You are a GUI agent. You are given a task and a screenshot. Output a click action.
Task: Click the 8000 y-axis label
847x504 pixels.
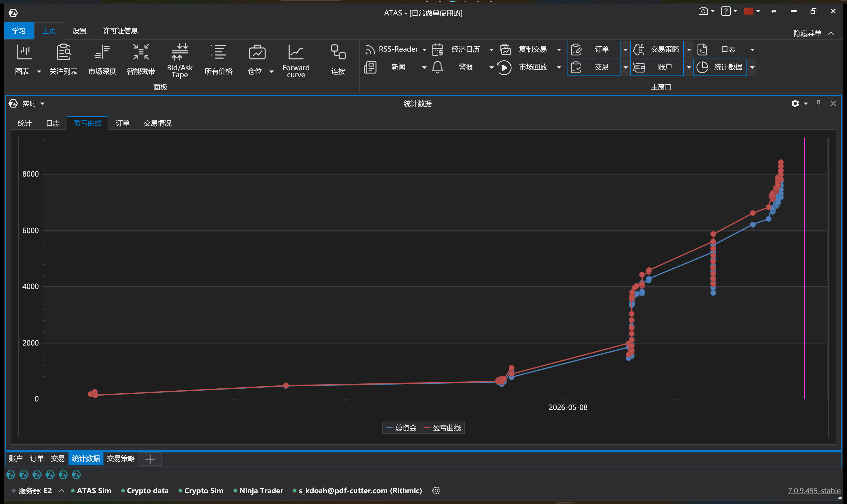click(x=31, y=174)
